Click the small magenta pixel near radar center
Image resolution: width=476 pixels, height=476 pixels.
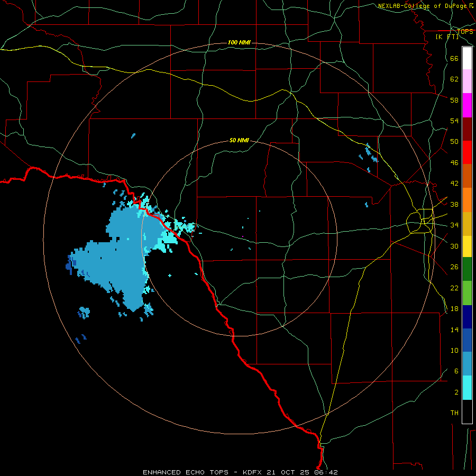[x=243, y=236]
